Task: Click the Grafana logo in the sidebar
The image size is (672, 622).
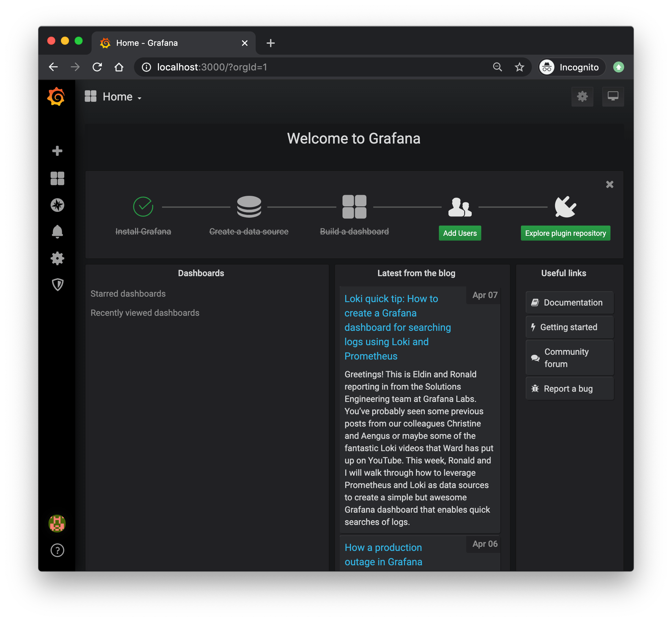Action: (57, 97)
